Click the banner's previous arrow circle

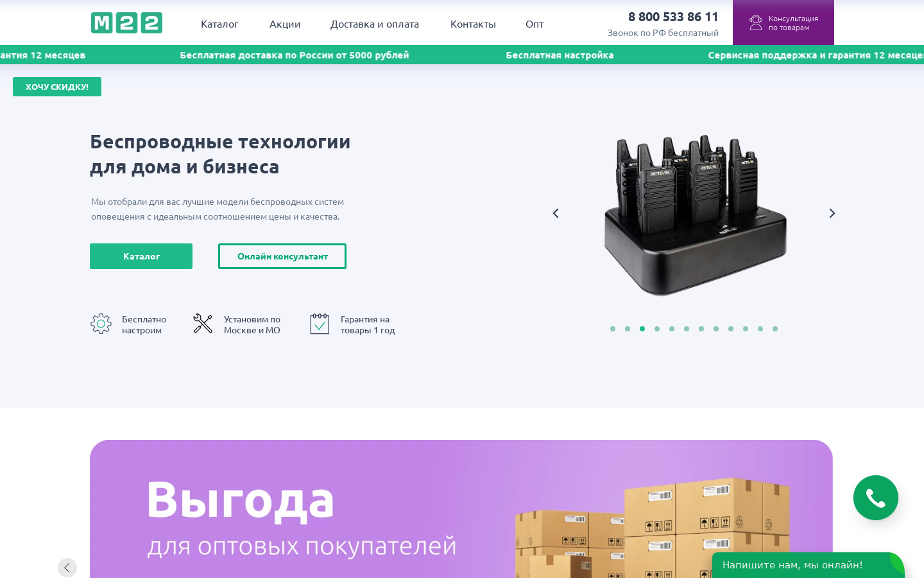pyautogui.click(x=67, y=568)
